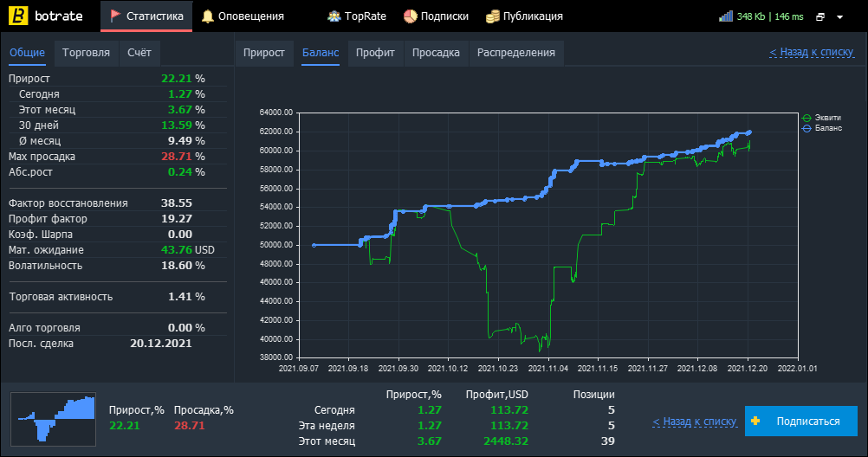Click the 348 Kb | 146 ms status
The image size is (868, 457).
coord(770,16)
